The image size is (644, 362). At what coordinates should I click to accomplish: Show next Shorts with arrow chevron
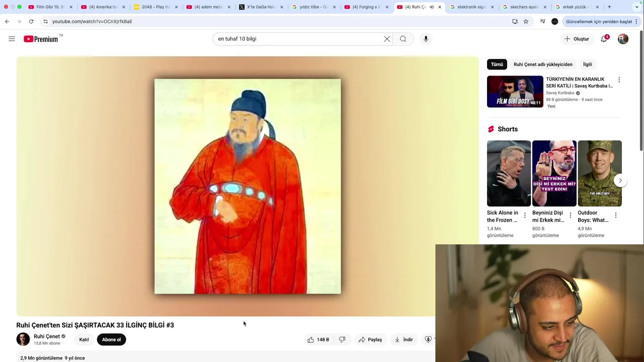pyautogui.click(x=620, y=180)
